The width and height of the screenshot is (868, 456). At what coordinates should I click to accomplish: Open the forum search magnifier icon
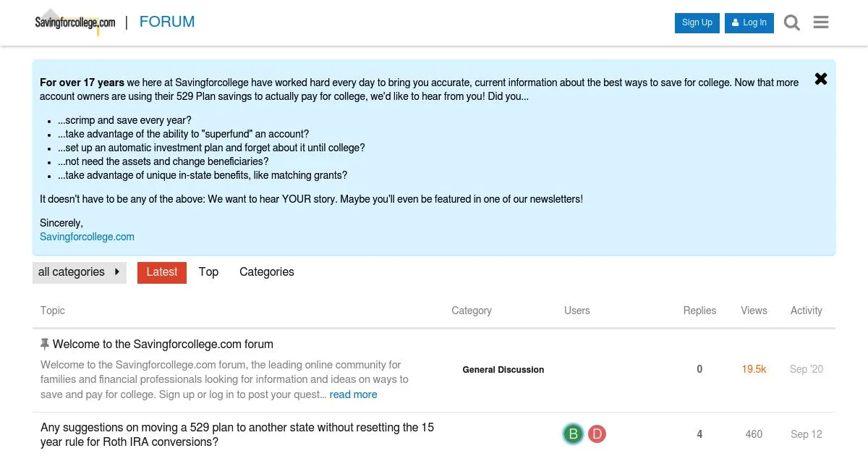click(792, 22)
